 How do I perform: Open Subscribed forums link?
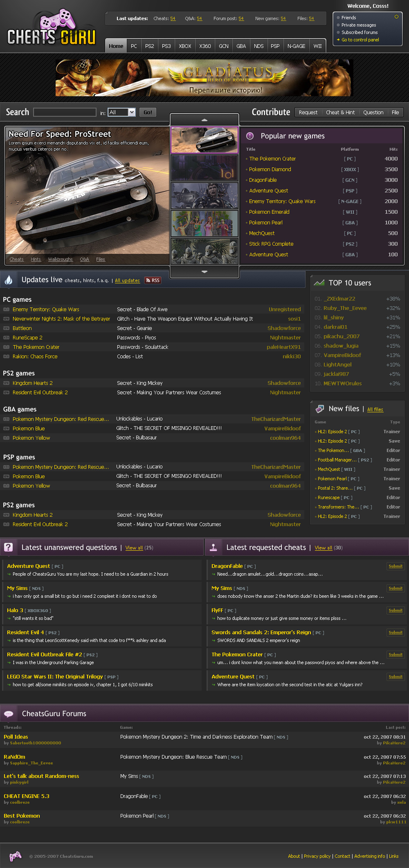pyautogui.click(x=360, y=32)
